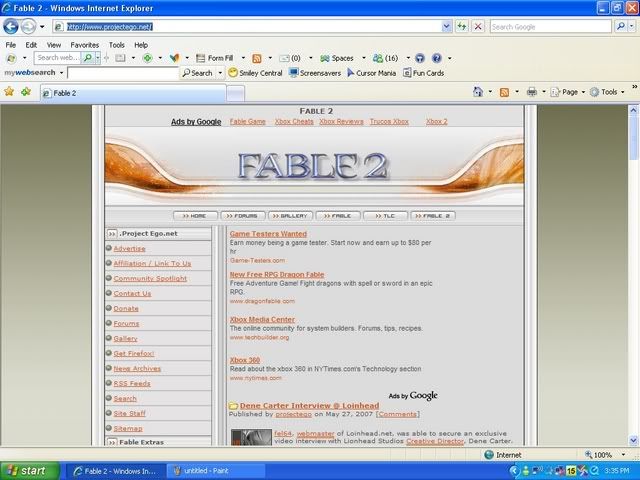Click the Smiley Central button
The width and height of the screenshot is (640, 480).
point(256,73)
